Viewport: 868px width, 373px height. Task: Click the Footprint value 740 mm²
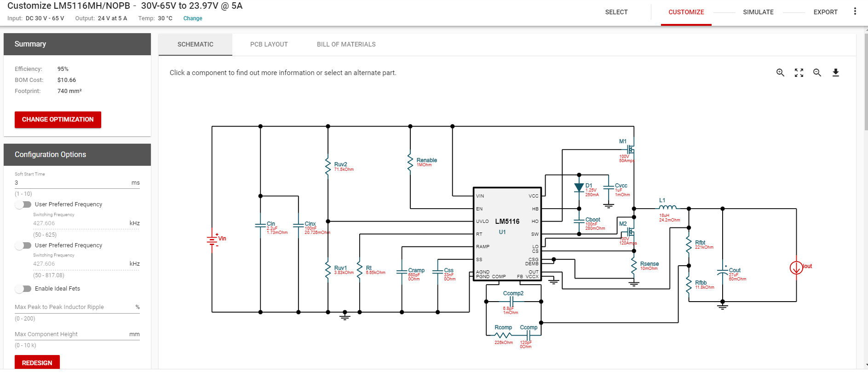69,91
